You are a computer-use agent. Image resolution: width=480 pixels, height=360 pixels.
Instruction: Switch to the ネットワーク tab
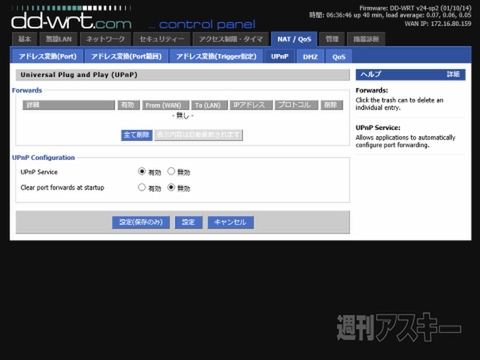click(x=106, y=39)
